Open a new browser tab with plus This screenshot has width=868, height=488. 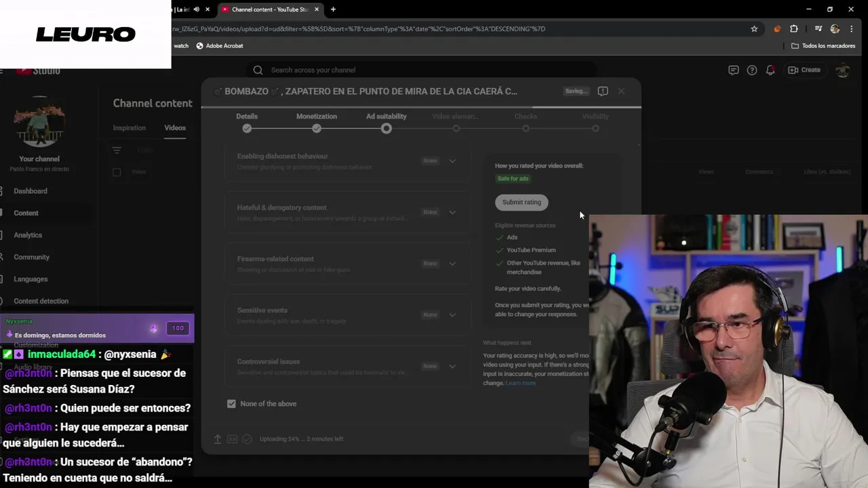tap(333, 9)
